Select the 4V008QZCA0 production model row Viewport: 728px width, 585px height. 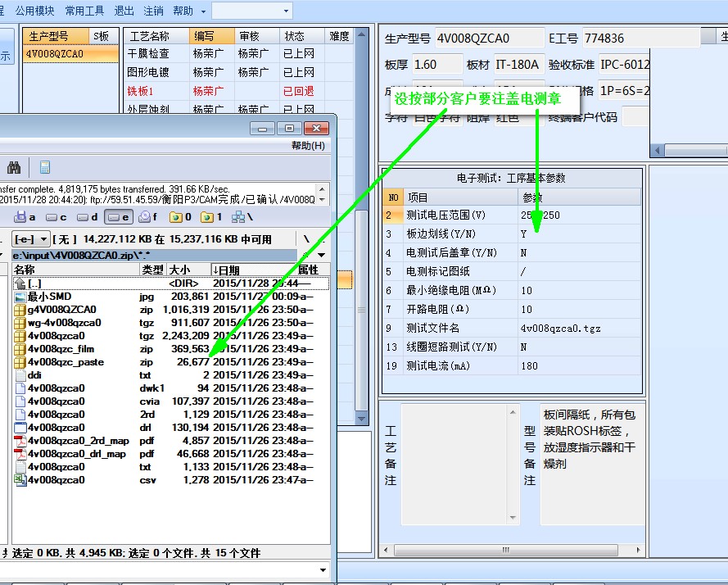pos(70,53)
